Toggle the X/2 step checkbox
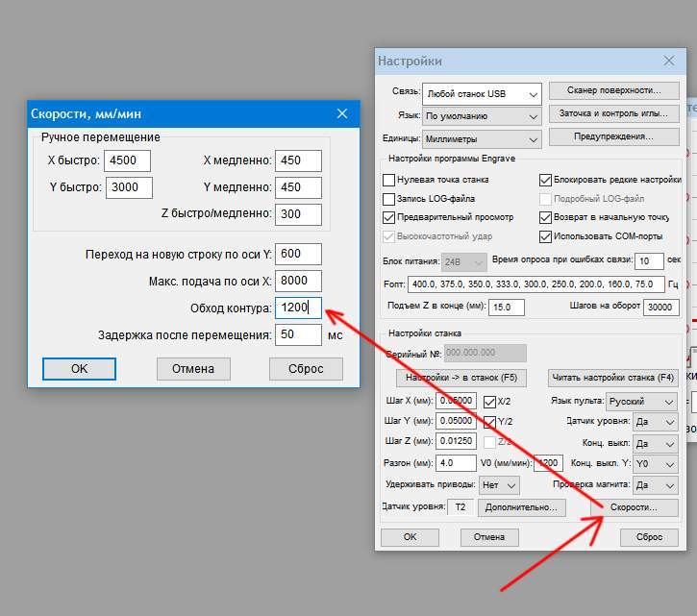The height and width of the screenshot is (616, 697). coord(489,402)
